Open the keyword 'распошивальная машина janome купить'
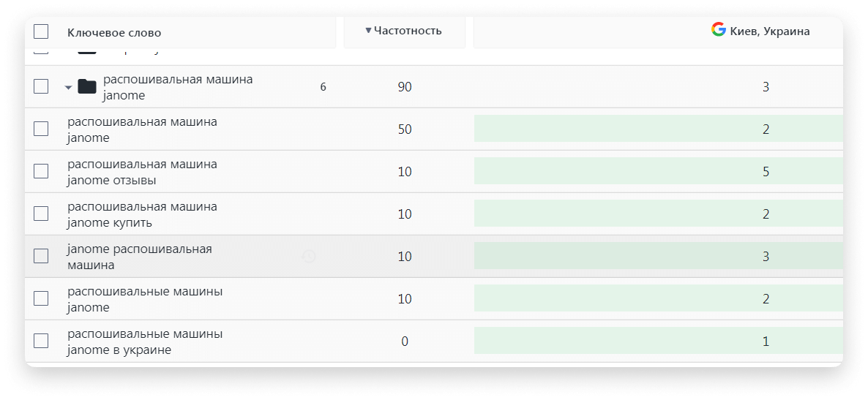Viewport: 868px width, 400px height. coord(142,215)
